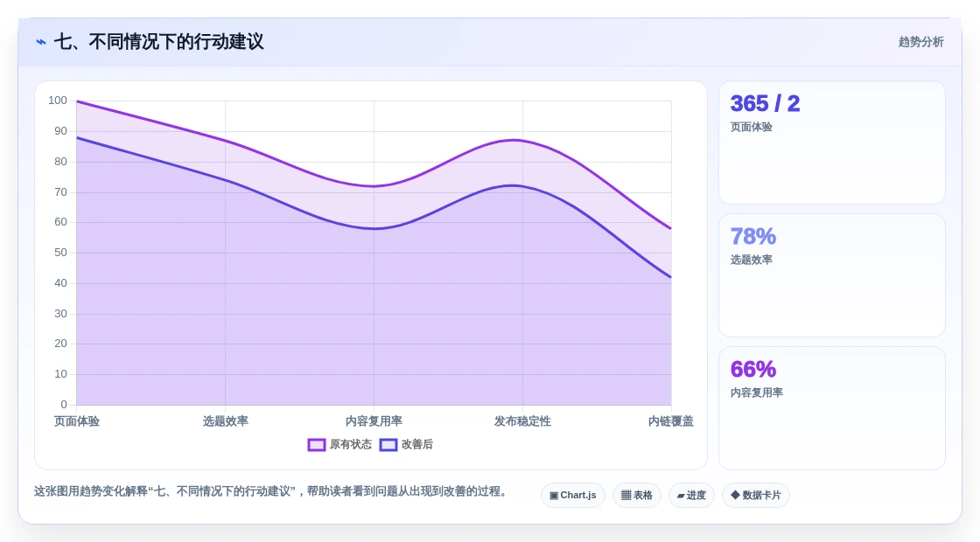Select the 数据卡片 tag chip
Viewport: 980px width, 542px height.
click(756, 495)
